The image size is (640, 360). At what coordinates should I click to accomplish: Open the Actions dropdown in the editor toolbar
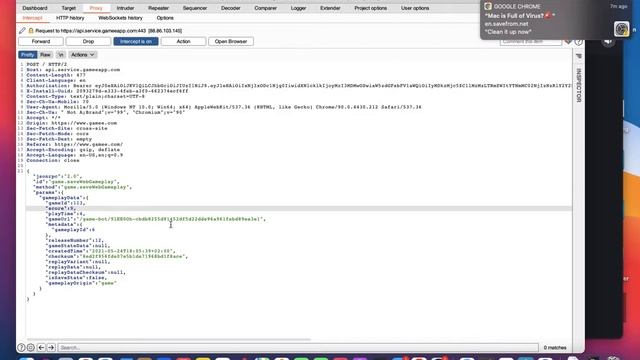point(82,55)
